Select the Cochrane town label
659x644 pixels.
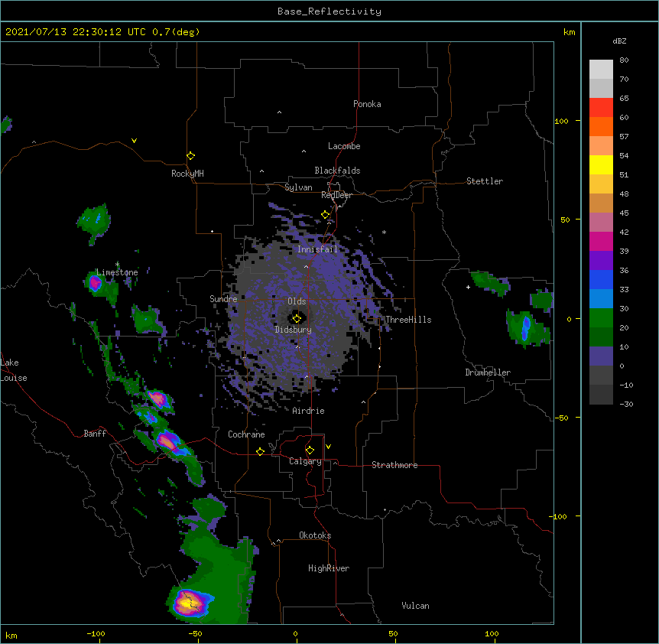pyautogui.click(x=246, y=434)
